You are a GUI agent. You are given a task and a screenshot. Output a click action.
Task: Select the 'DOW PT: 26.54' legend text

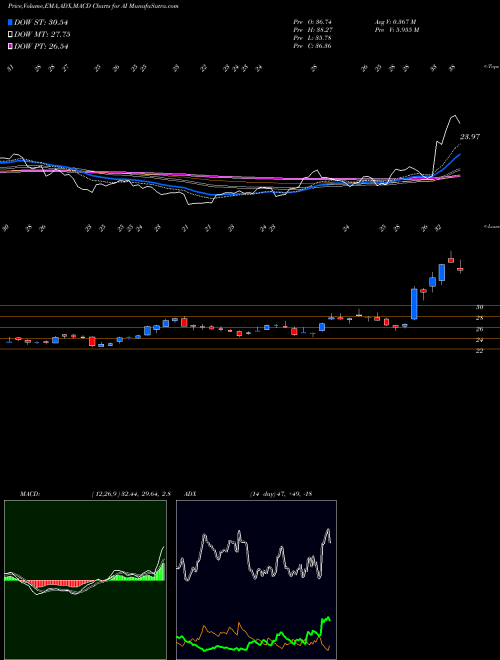pos(41,46)
